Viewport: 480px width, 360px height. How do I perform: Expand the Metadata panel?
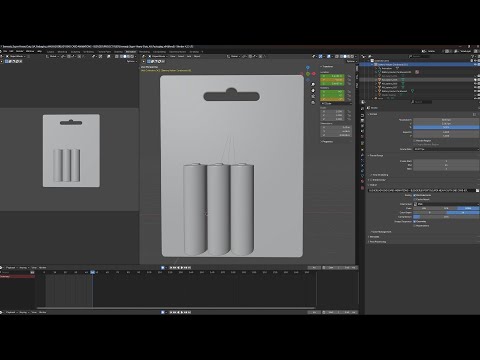click(x=374, y=237)
